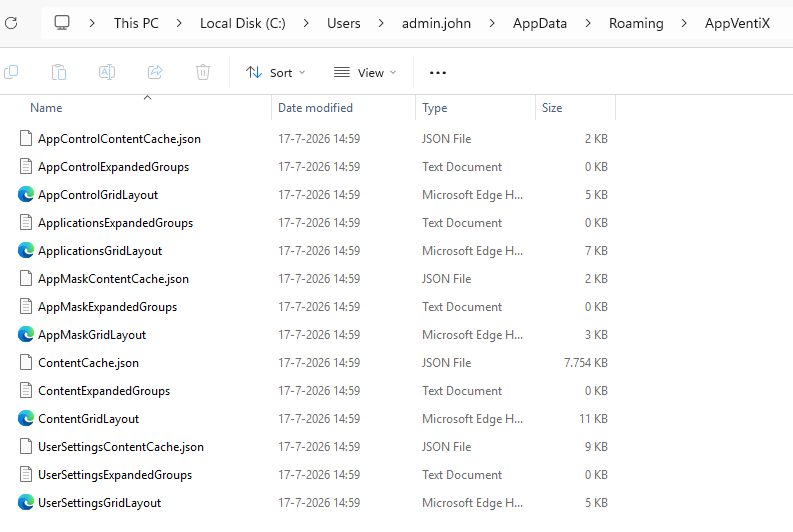Select file AppMaskGridLayout
Image resolution: width=793 pixels, height=532 pixels.
(92, 335)
